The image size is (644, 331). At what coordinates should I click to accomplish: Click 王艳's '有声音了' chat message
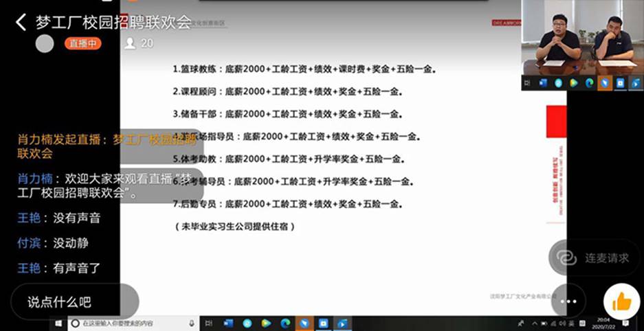click(x=76, y=268)
